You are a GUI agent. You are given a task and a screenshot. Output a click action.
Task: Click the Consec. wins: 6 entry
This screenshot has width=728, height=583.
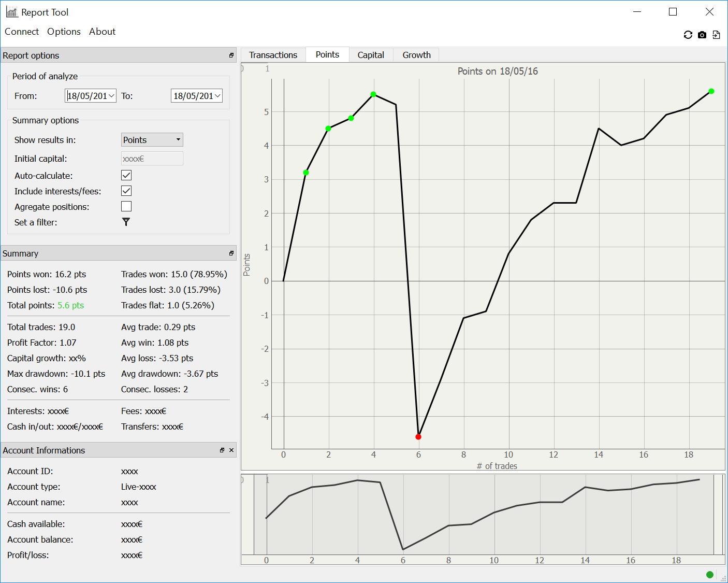[38, 389]
